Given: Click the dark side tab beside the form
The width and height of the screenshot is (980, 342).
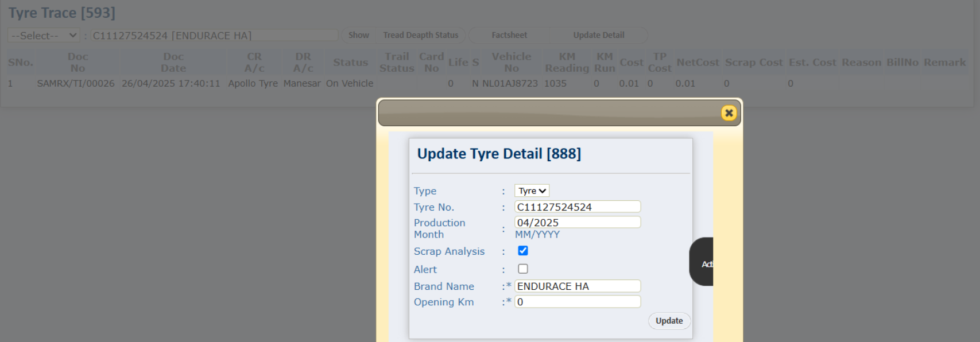Looking at the screenshot, I should 702,262.
